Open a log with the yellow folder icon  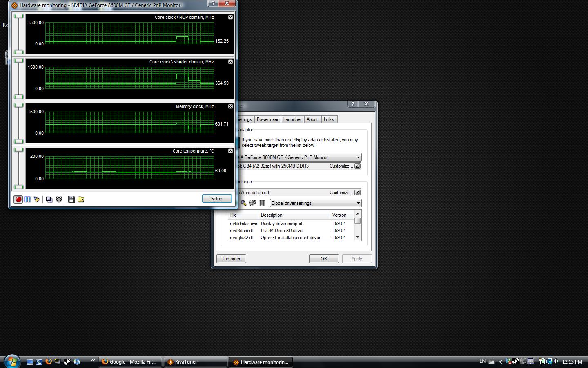81,200
